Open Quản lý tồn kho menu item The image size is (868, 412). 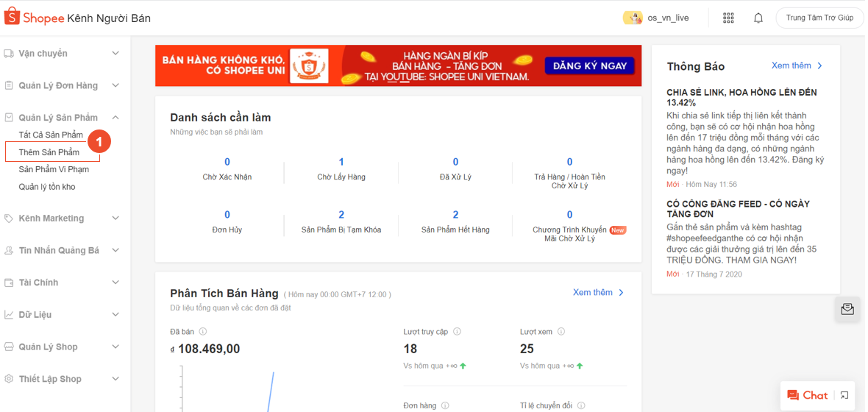point(47,187)
